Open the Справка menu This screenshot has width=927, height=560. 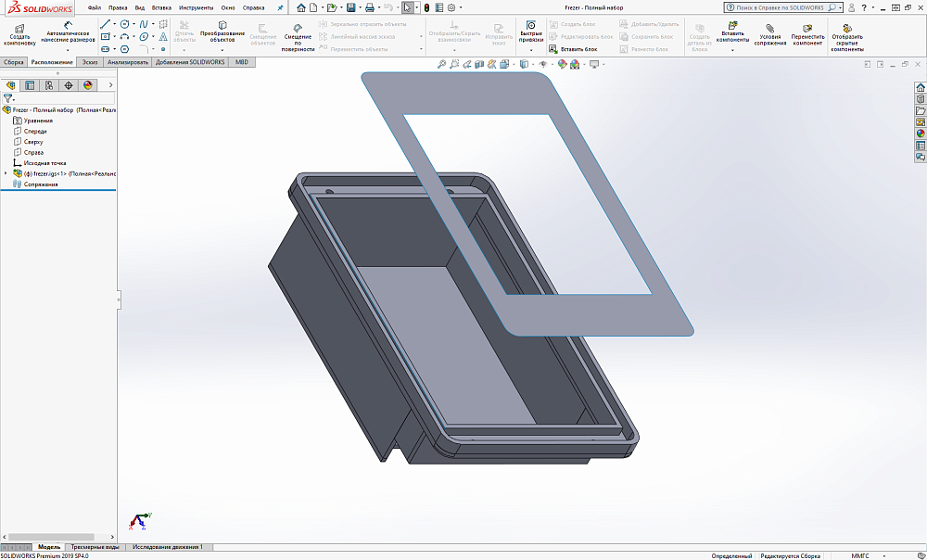(x=253, y=7)
